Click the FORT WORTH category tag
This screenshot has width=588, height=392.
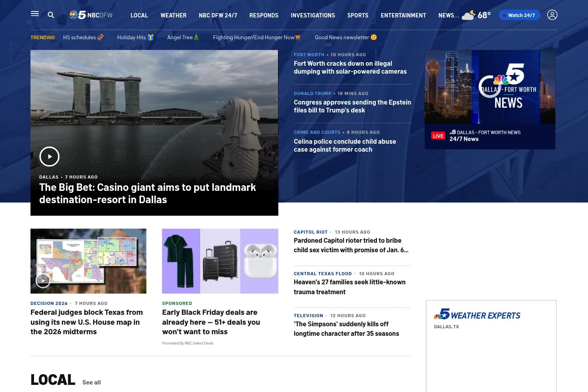pyautogui.click(x=309, y=55)
